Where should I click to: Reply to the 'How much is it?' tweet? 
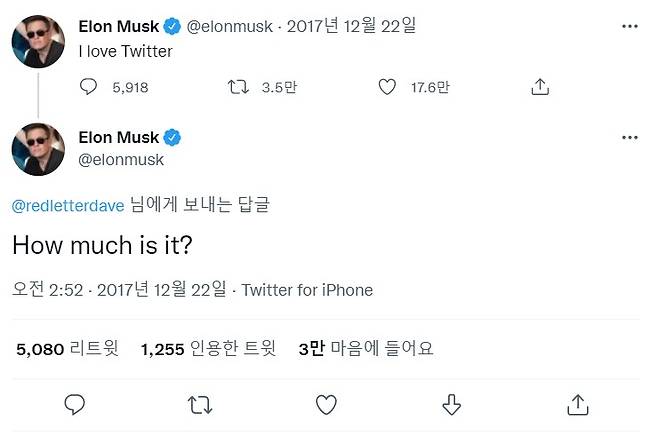pyautogui.click(x=76, y=404)
